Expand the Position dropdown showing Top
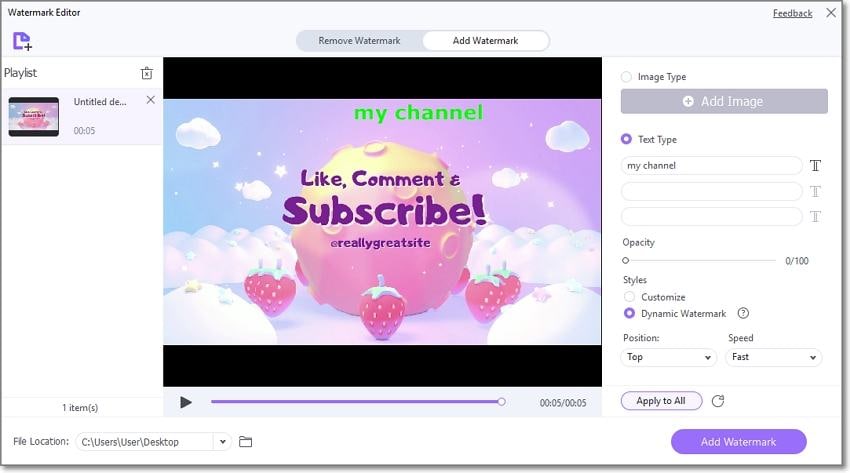This screenshot has width=850, height=473. point(668,357)
